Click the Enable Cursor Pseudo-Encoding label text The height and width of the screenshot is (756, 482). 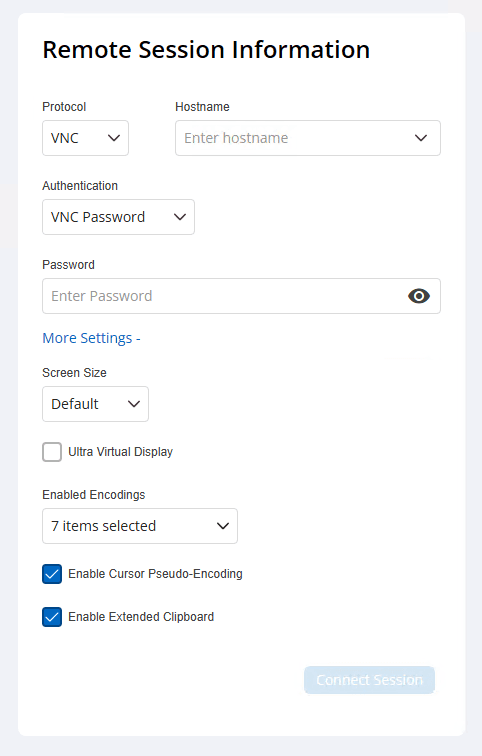[x=155, y=574]
